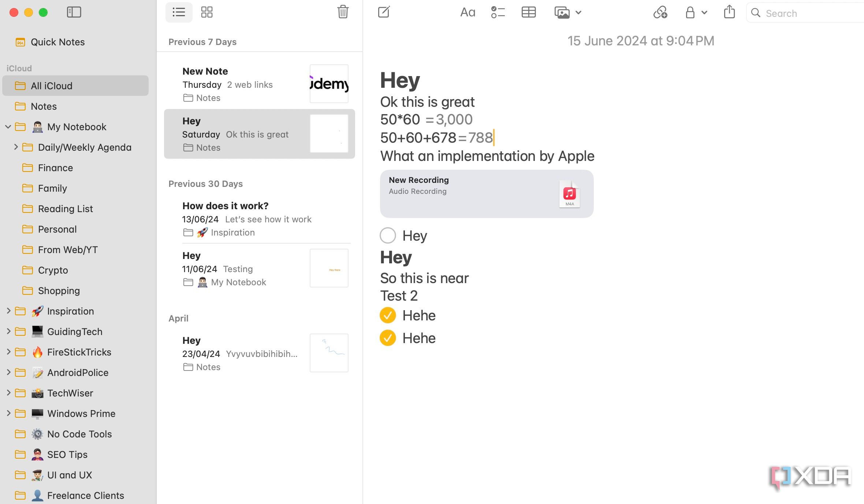Add a link with the link icon
This screenshot has width=864, height=504.
click(x=660, y=12)
